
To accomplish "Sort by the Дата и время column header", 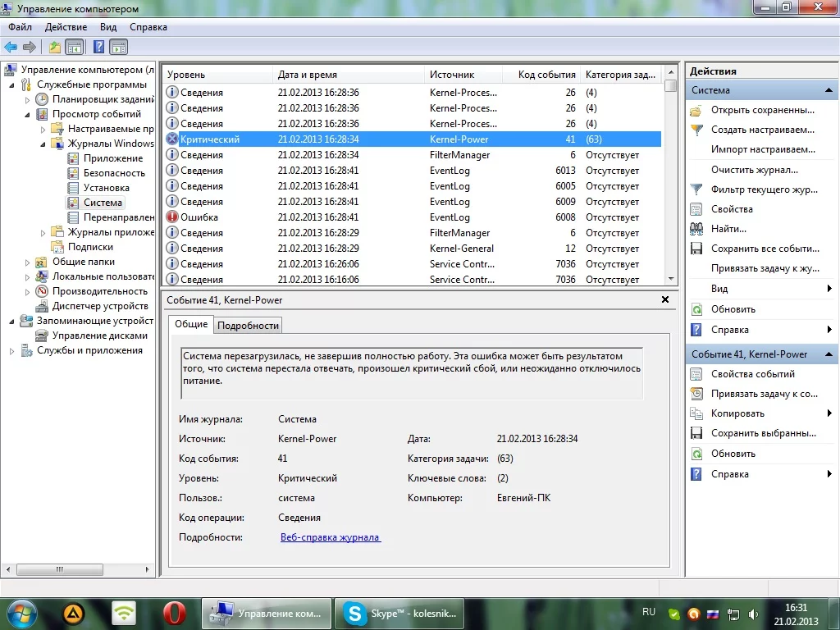I will tap(348, 75).
